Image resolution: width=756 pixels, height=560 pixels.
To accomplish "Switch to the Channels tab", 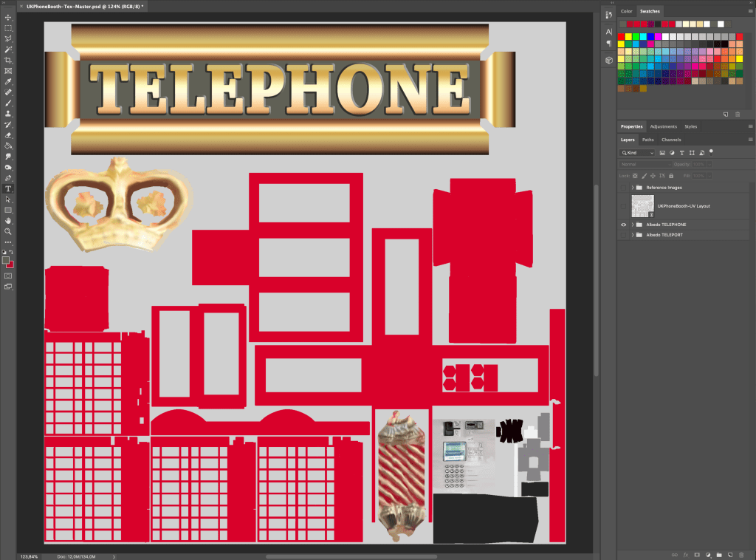I will click(670, 140).
